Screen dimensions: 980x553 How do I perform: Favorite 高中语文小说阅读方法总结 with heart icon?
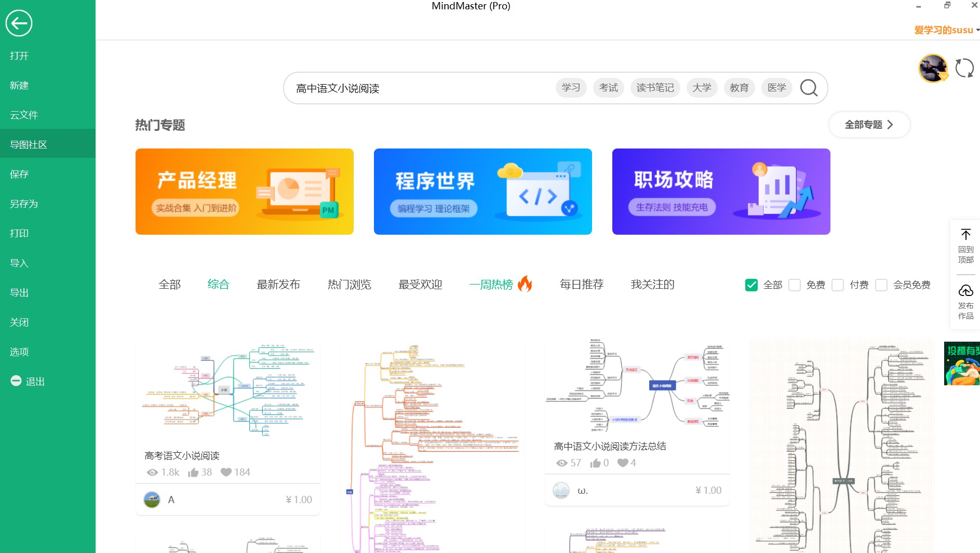pyautogui.click(x=623, y=463)
